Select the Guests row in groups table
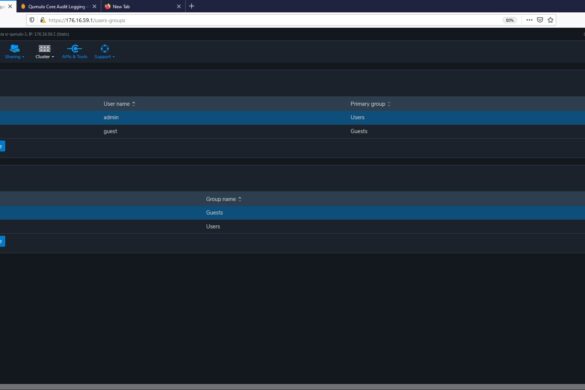This screenshot has height=390, width=585. 292,213
